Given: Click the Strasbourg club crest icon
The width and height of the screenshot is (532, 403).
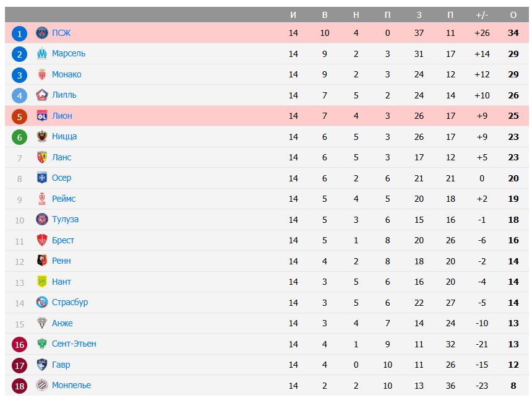Looking at the screenshot, I should coord(41,303).
